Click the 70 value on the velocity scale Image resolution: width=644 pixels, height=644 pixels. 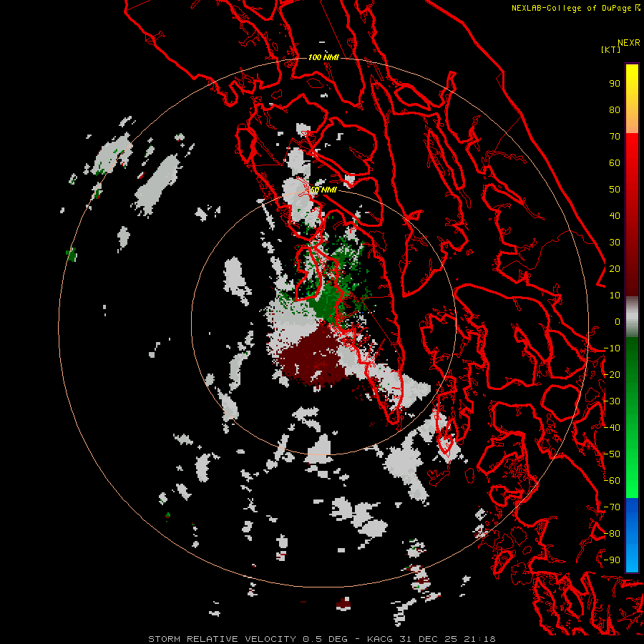pyautogui.click(x=615, y=137)
